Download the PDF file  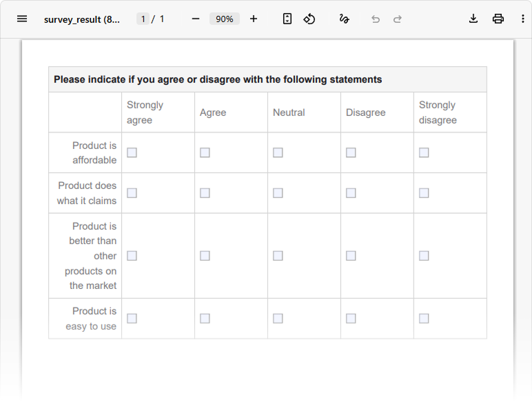(473, 19)
